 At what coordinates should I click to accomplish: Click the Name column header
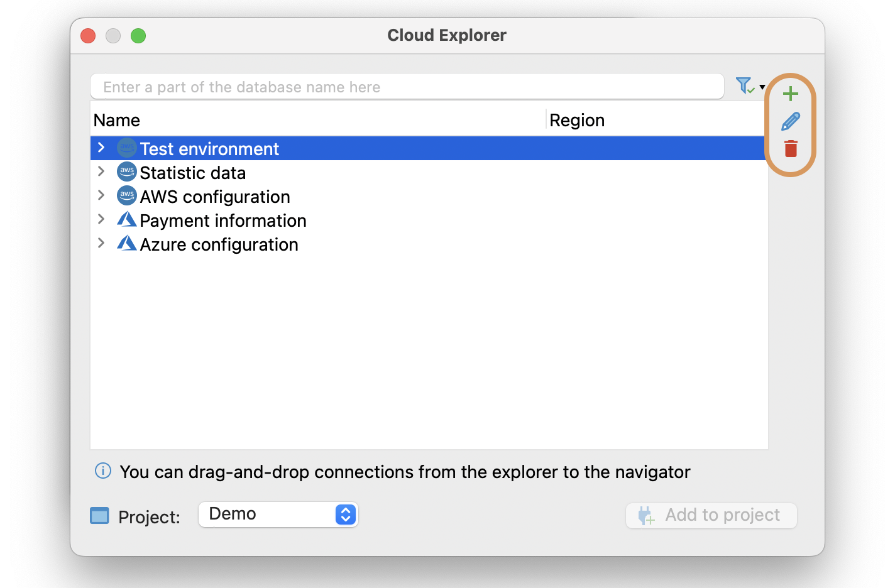[117, 120]
